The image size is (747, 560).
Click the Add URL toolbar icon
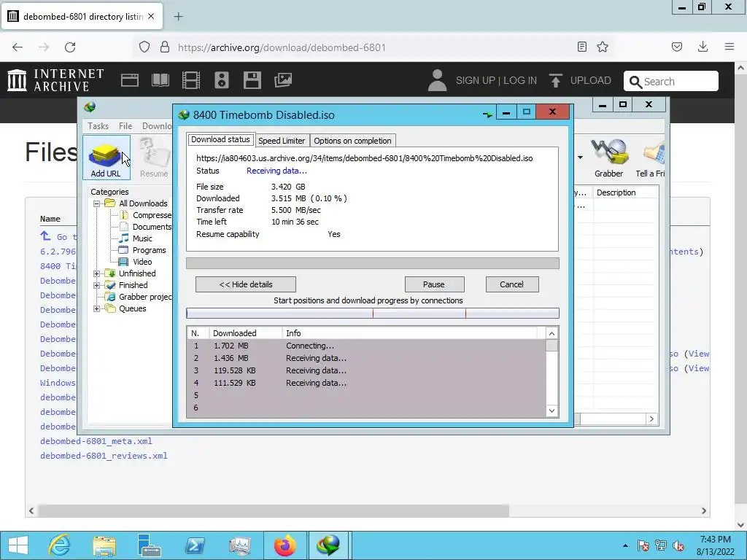(x=106, y=157)
